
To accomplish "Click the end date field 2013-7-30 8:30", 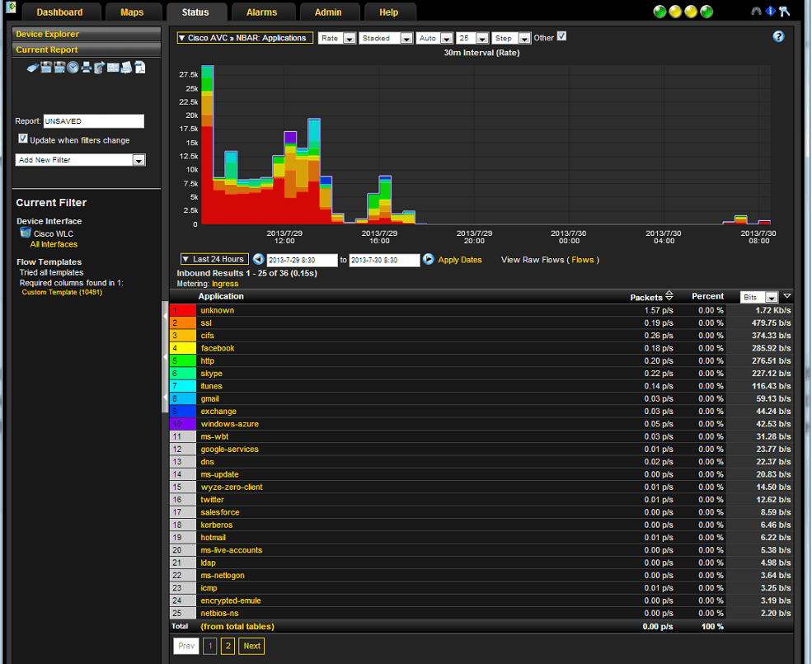I will click(384, 260).
